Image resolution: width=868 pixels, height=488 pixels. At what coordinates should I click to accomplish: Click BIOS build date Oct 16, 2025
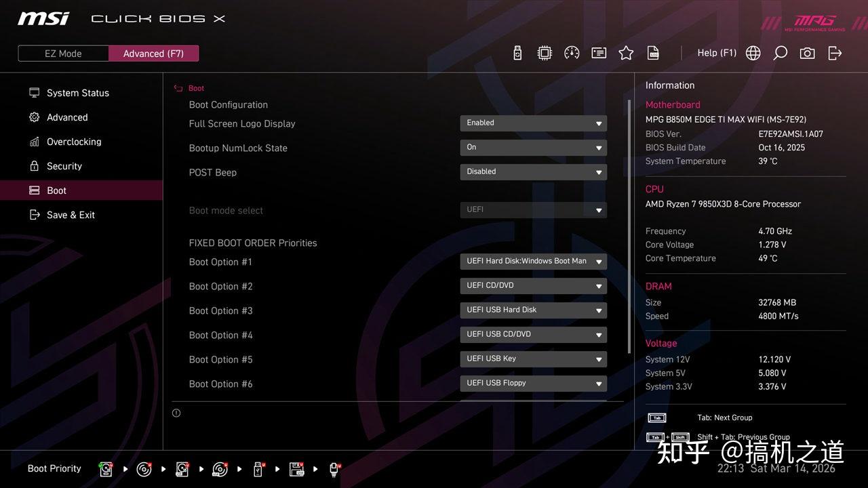[x=781, y=148]
